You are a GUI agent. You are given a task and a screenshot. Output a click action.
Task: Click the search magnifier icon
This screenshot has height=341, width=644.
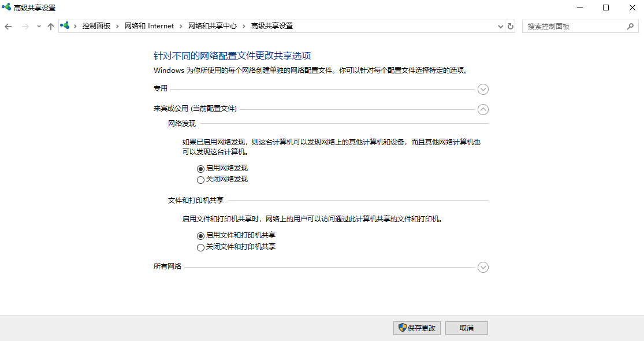(631, 26)
